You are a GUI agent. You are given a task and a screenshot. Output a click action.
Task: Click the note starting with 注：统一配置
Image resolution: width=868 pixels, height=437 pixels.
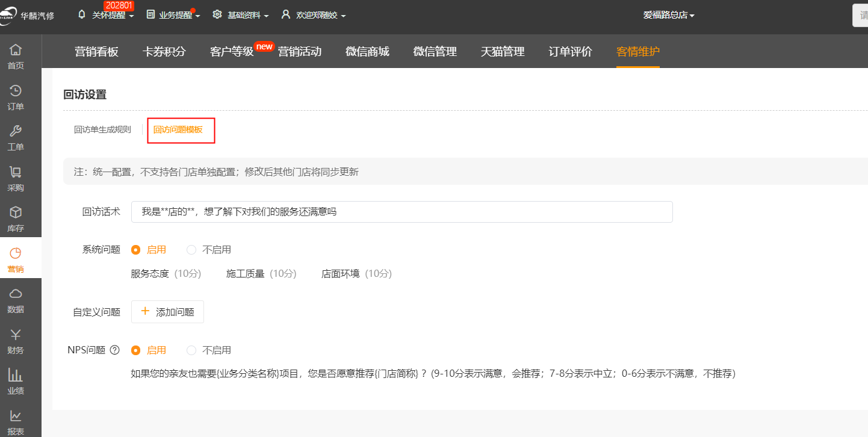tap(217, 172)
